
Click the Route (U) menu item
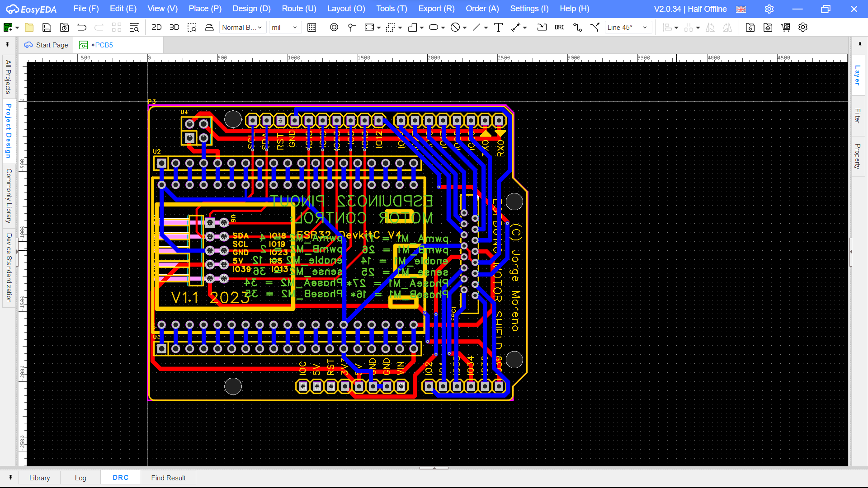click(299, 8)
